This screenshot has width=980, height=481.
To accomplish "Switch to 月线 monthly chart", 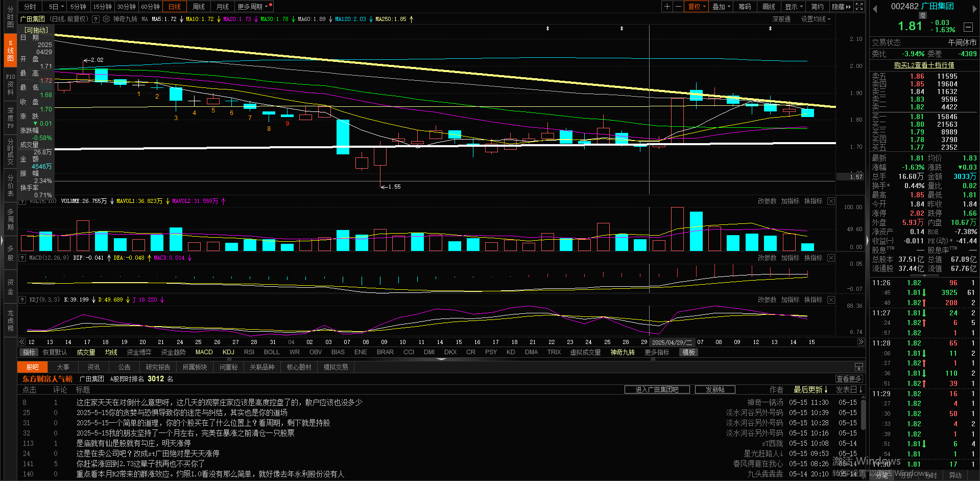I will coord(223,7).
